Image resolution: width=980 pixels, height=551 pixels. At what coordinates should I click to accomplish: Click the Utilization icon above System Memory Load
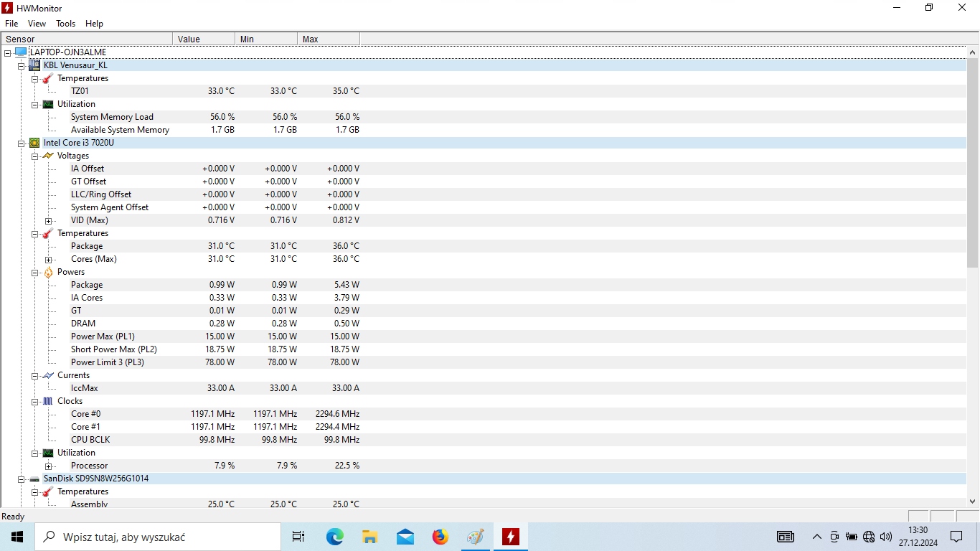tap(48, 104)
